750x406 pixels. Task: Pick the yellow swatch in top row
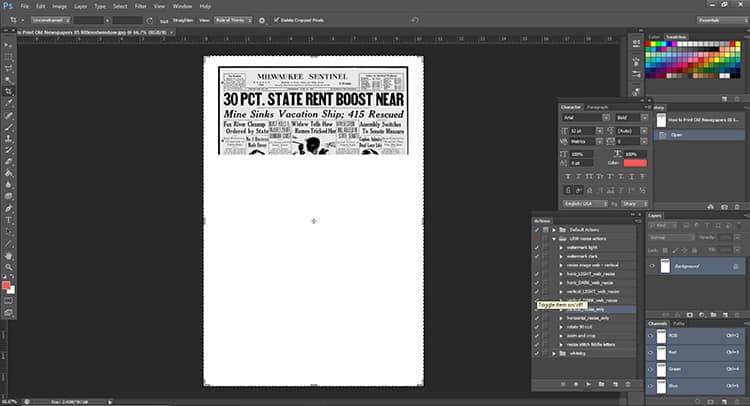(x=654, y=44)
